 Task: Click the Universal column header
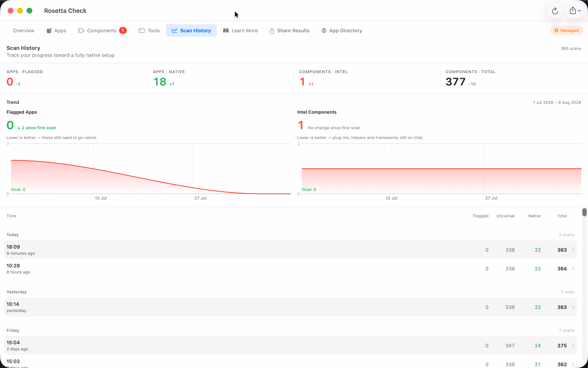click(x=505, y=216)
